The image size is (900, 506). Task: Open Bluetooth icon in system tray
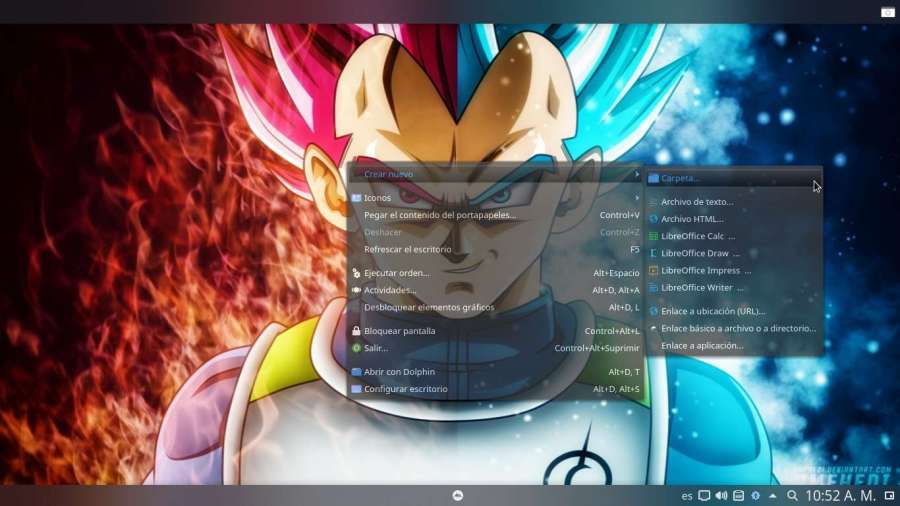tap(756, 495)
